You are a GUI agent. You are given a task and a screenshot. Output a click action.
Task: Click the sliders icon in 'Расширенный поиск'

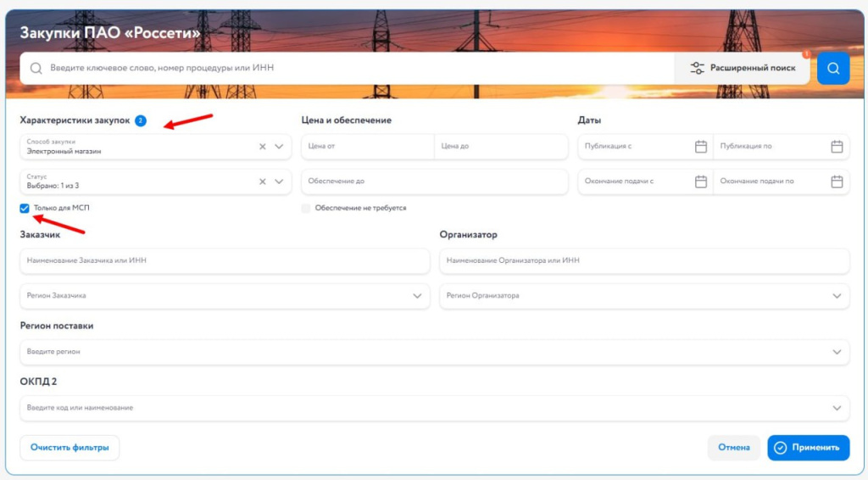(697, 68)
